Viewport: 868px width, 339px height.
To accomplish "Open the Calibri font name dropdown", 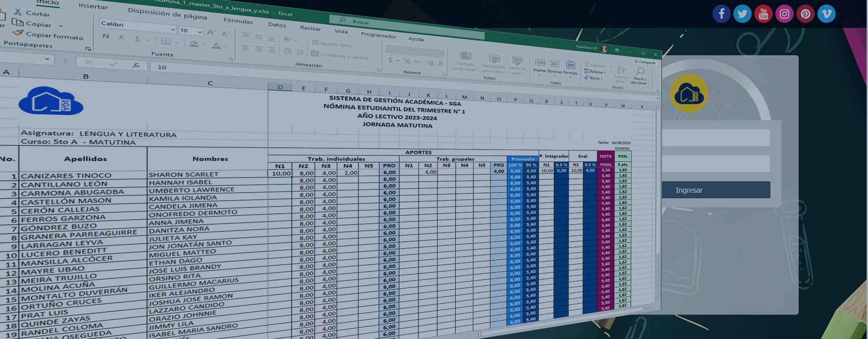I will tap(173, 30).
